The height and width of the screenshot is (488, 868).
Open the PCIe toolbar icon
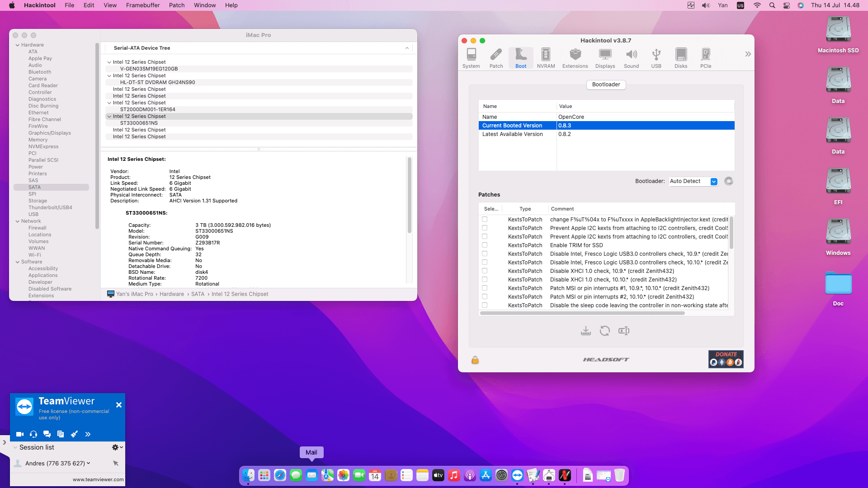click(x=706, y=58)
